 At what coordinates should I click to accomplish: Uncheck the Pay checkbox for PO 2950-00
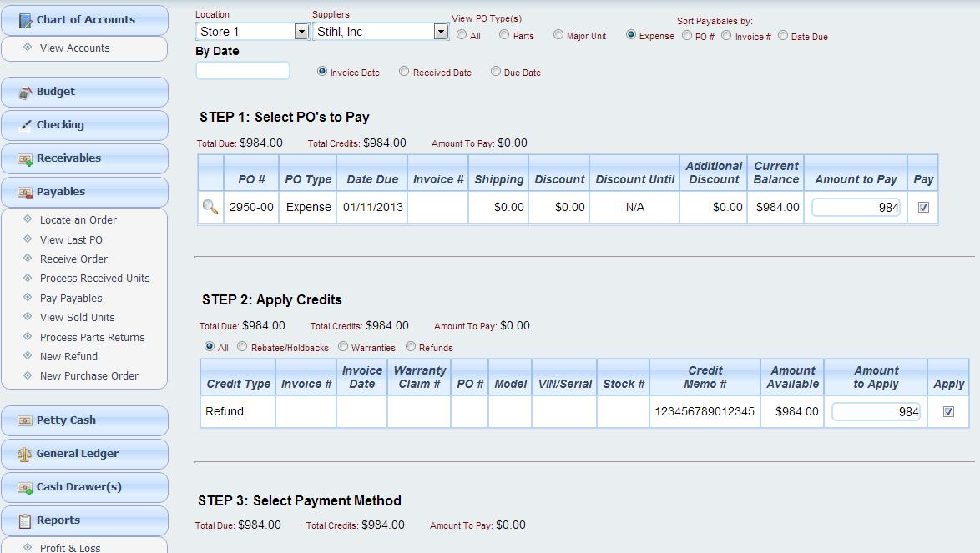[x=923, y=208]
